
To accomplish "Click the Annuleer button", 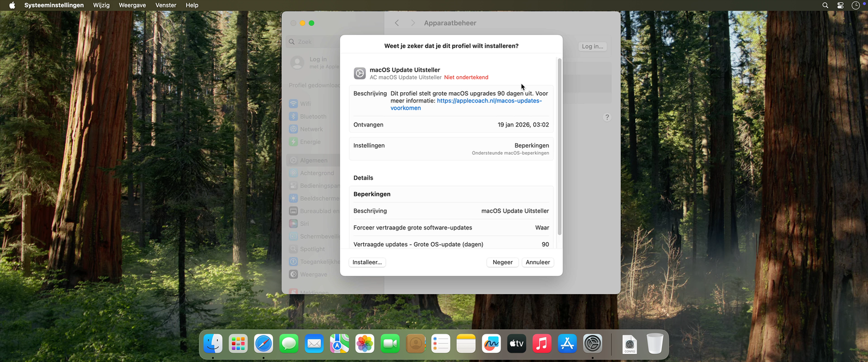I will coord(538,262).
